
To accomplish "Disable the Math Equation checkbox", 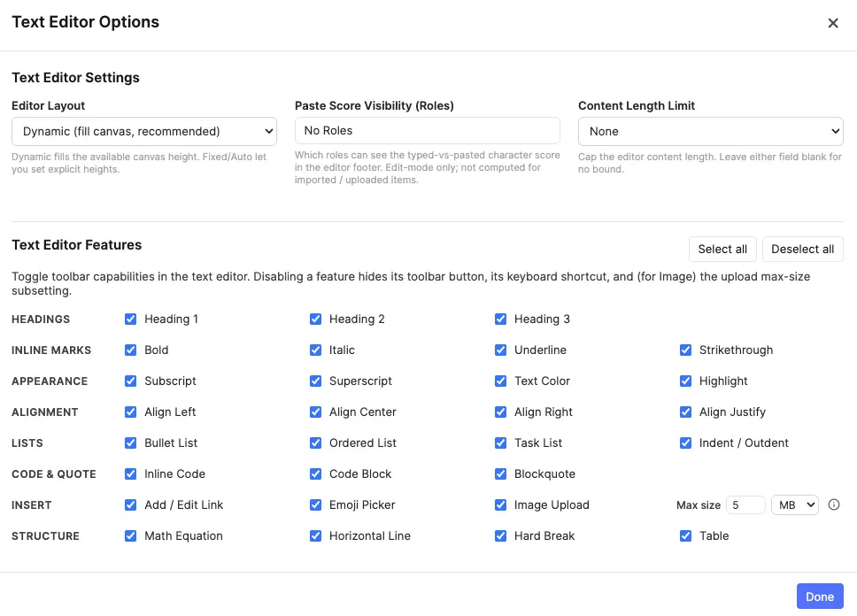I will tap(130, 535).
